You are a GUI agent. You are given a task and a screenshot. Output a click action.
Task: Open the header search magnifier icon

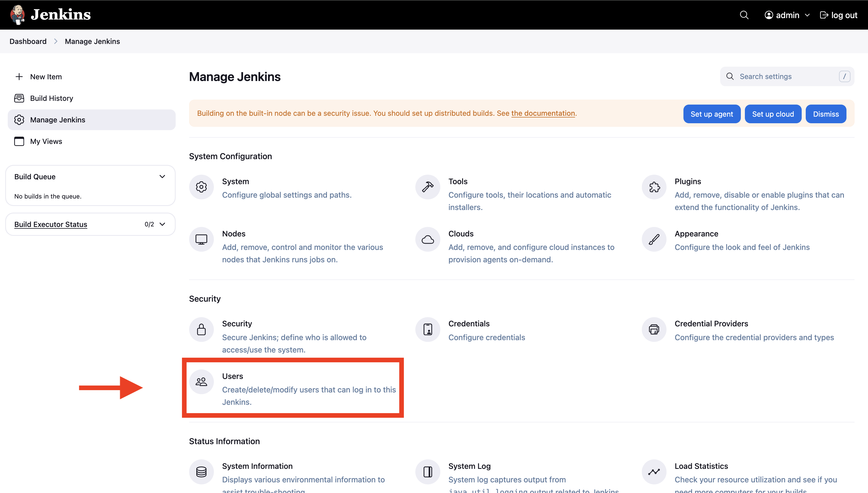(x=744, y=15)
